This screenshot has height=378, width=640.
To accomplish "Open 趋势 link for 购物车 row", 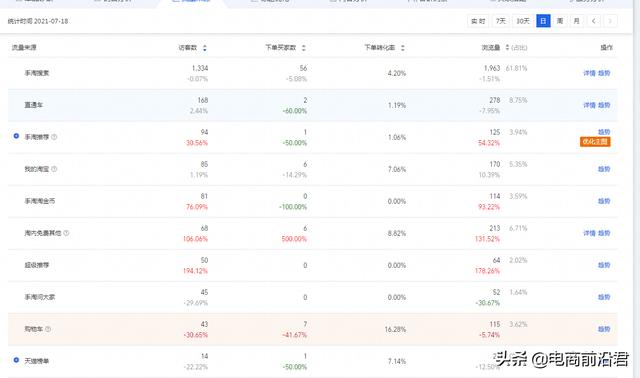I will [x=604, y=329].
